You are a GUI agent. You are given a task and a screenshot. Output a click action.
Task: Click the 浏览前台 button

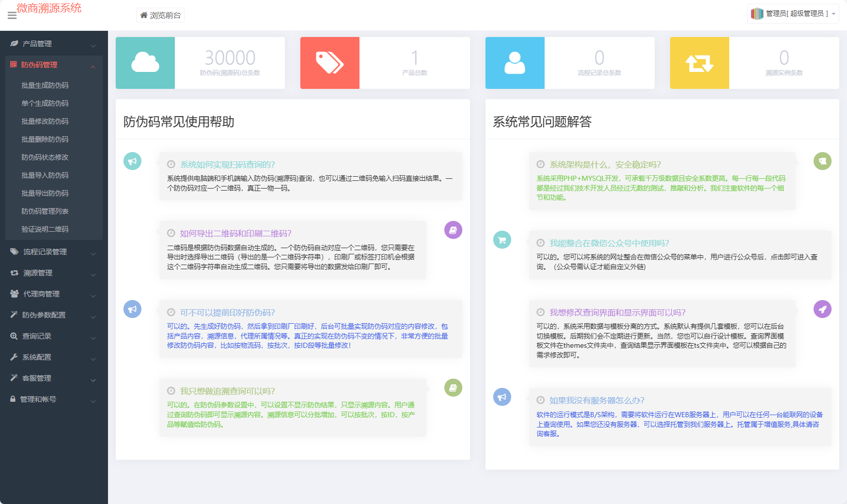[x=160, y=15]
